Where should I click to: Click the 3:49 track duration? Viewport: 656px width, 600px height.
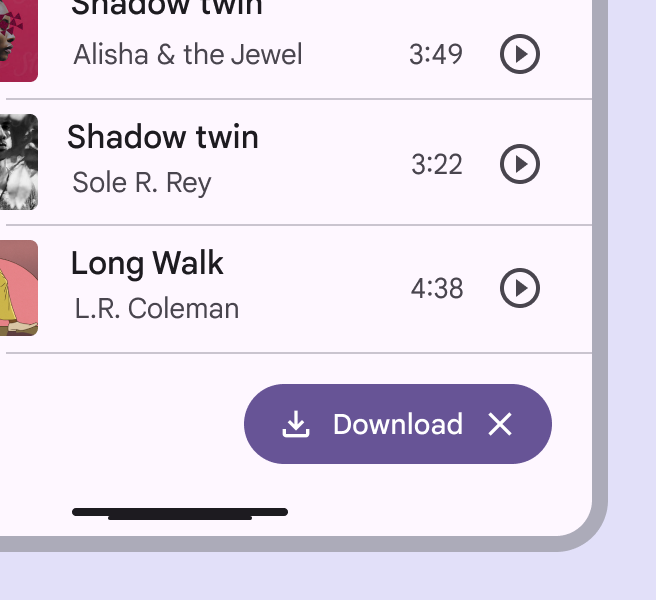[436, 54]
